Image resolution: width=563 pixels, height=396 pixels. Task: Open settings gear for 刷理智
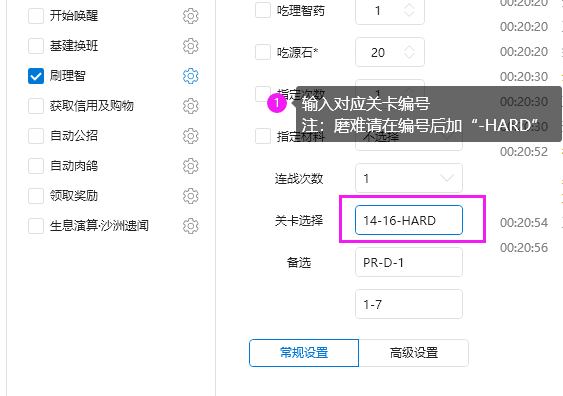(x=190, y=76)
